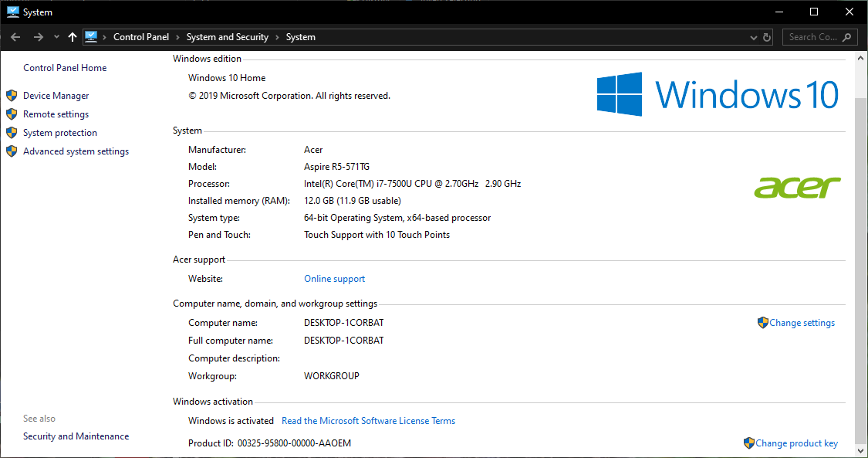Click shield icon beside Advanced system settings

[x=12, y=151]
